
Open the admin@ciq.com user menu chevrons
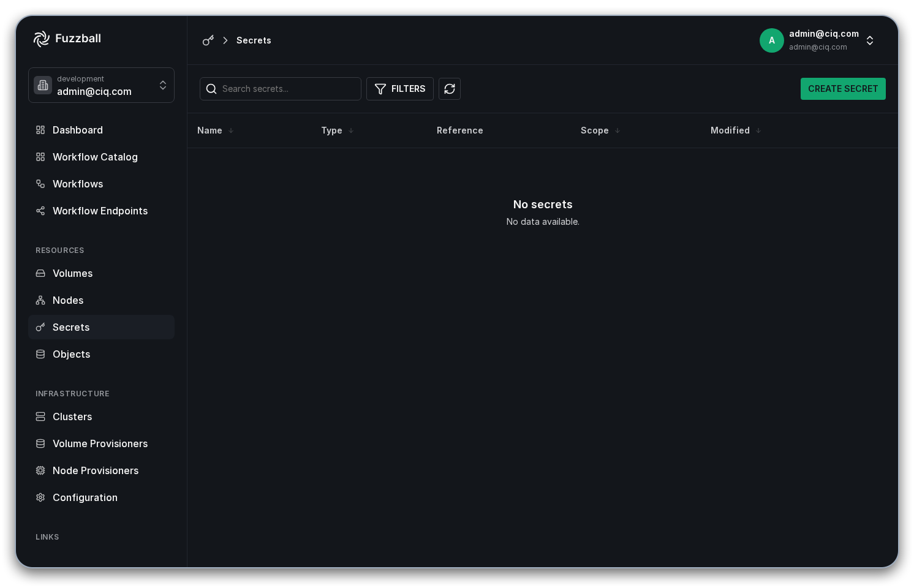870,40
